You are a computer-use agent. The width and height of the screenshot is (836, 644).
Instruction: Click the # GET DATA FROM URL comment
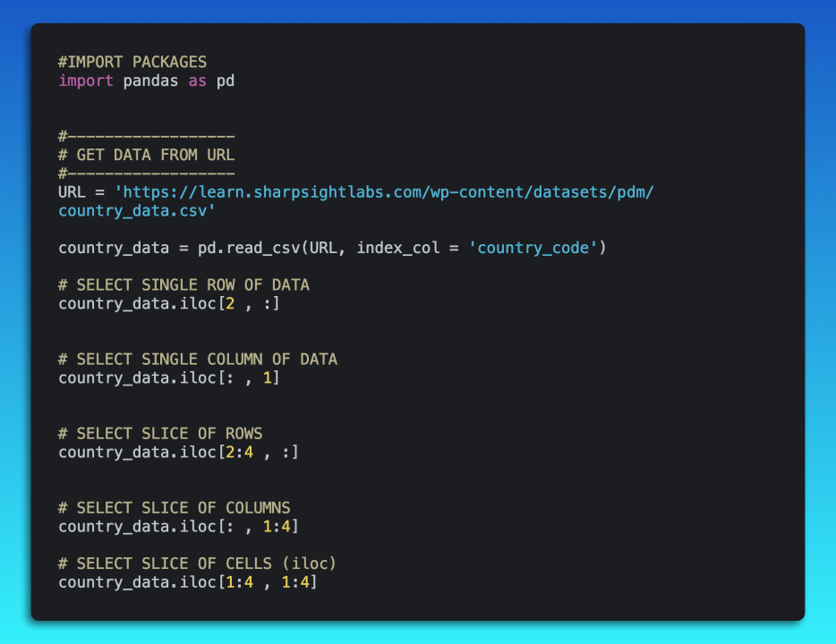[146, 155]
